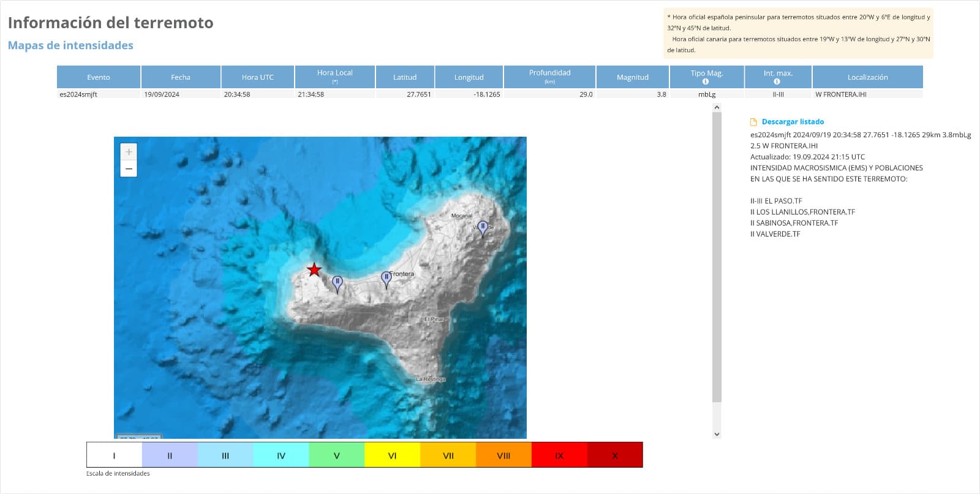Click the Frontera label on map
Screen dimensions: 980x494
(402, 274)
